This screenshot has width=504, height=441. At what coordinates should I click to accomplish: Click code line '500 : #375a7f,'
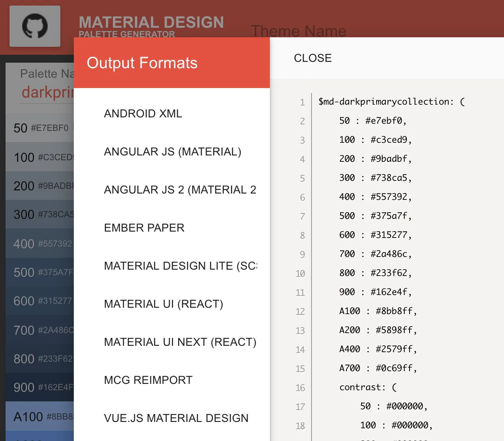point(375,216)
